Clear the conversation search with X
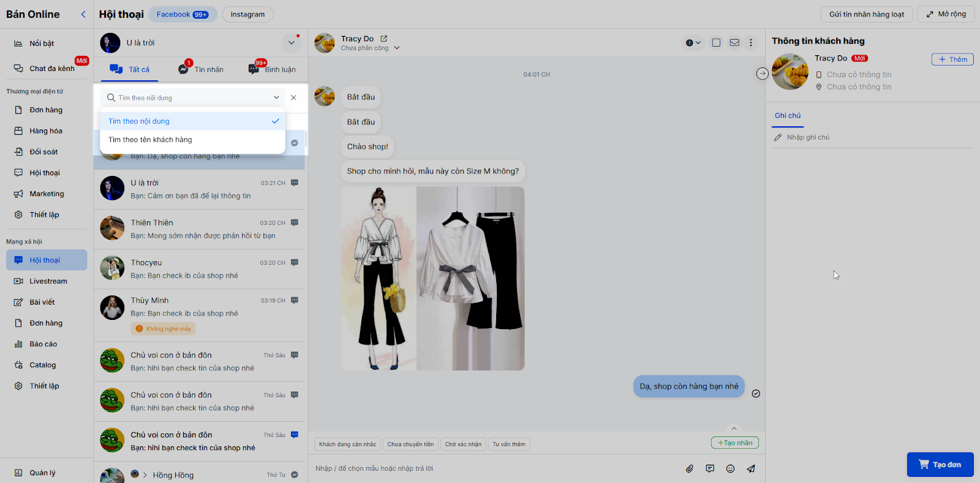Viewport: 980px width, 483px height. (x=293, y=97)
